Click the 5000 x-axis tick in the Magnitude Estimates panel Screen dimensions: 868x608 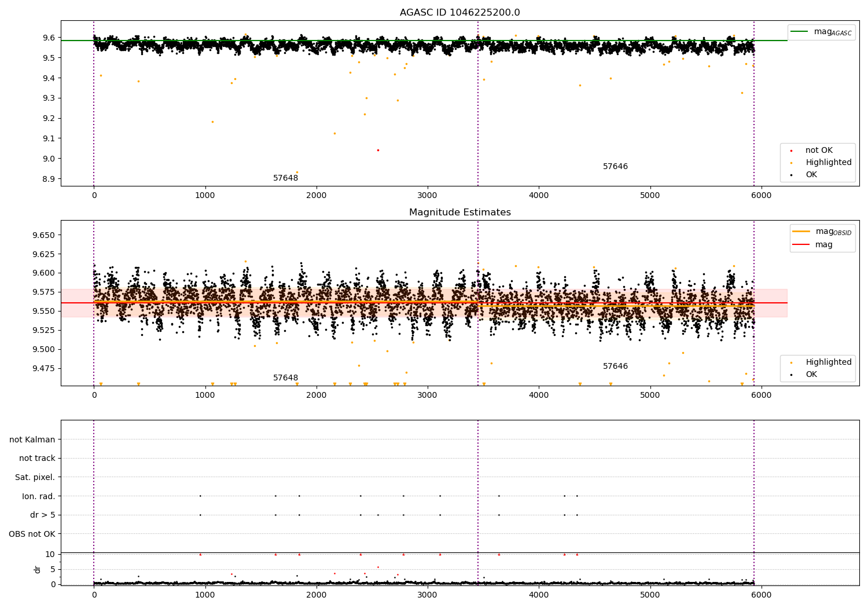pyautogui.click(x=650, y=395)
